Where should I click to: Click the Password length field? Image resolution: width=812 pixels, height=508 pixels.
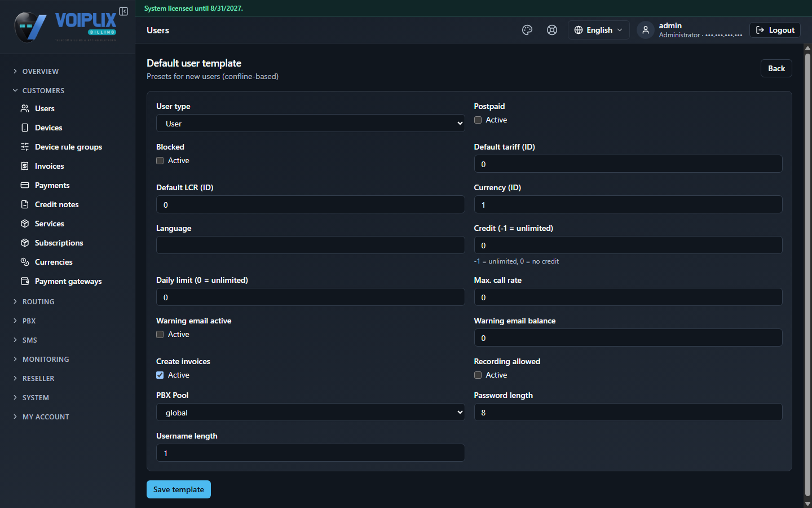pyautogui.click(x=628, y=412)
